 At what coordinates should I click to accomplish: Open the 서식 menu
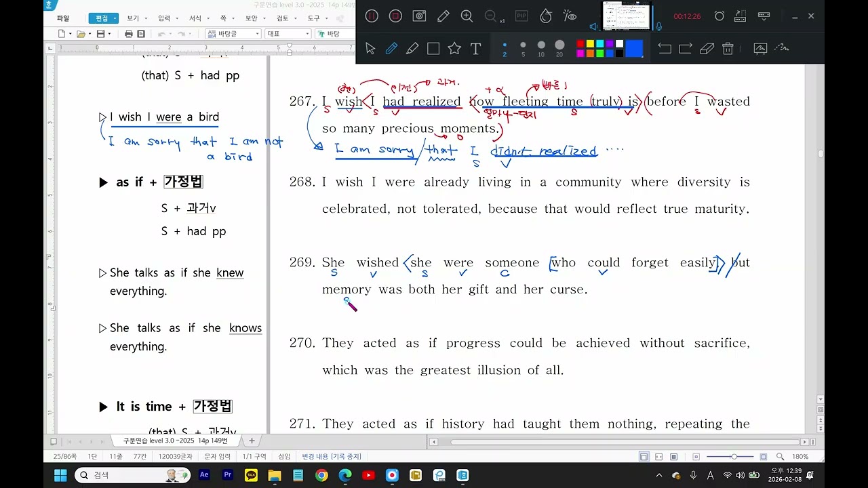coord(195,18)
